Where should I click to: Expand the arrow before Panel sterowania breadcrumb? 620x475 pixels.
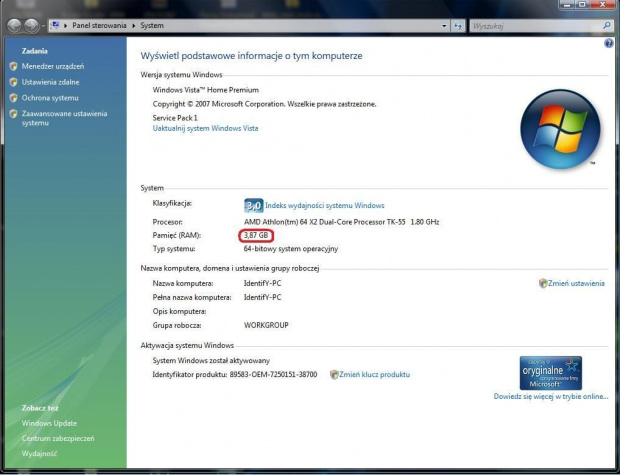(x=65, y=26)
